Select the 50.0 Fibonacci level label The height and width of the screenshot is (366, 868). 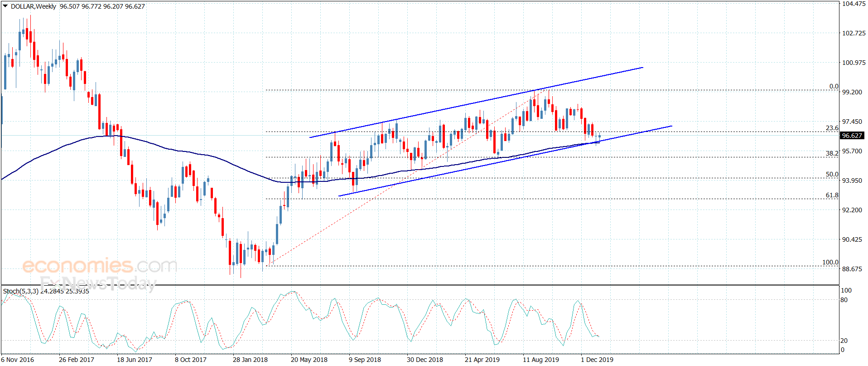pyautogui.click(x=832, y=174)
